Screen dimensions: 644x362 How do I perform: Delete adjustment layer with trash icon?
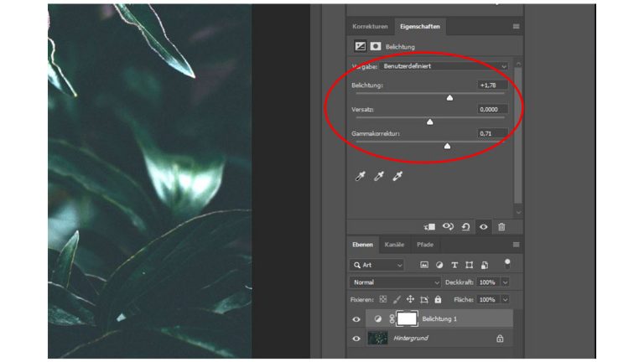click(x=501, y=226)
